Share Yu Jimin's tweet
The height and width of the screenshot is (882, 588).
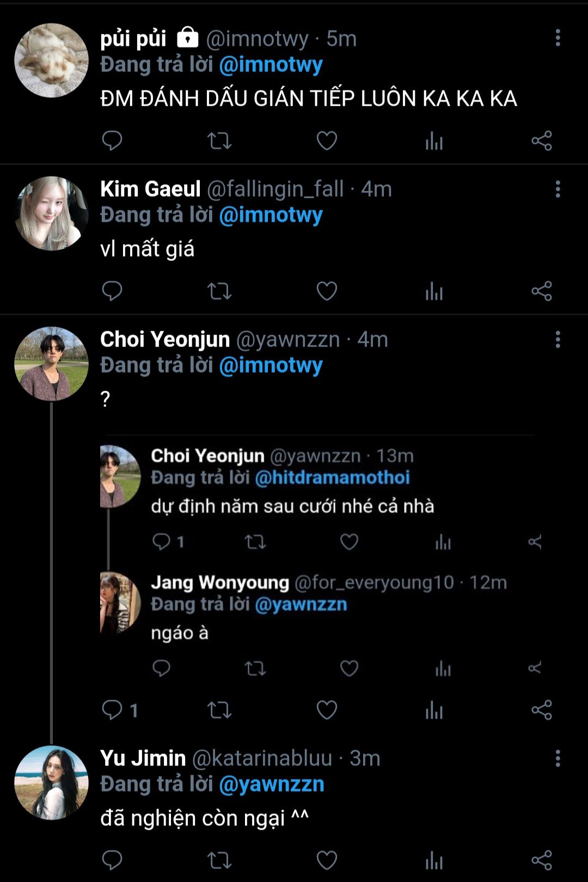tap(542, 860)
